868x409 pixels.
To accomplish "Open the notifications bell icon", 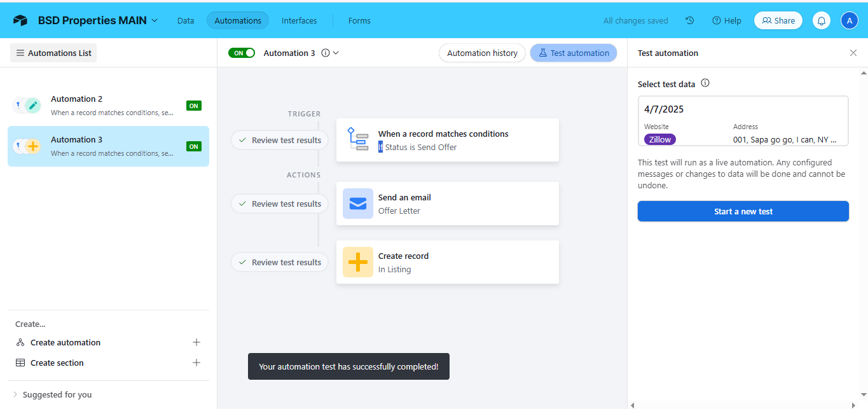I will 822,20.
